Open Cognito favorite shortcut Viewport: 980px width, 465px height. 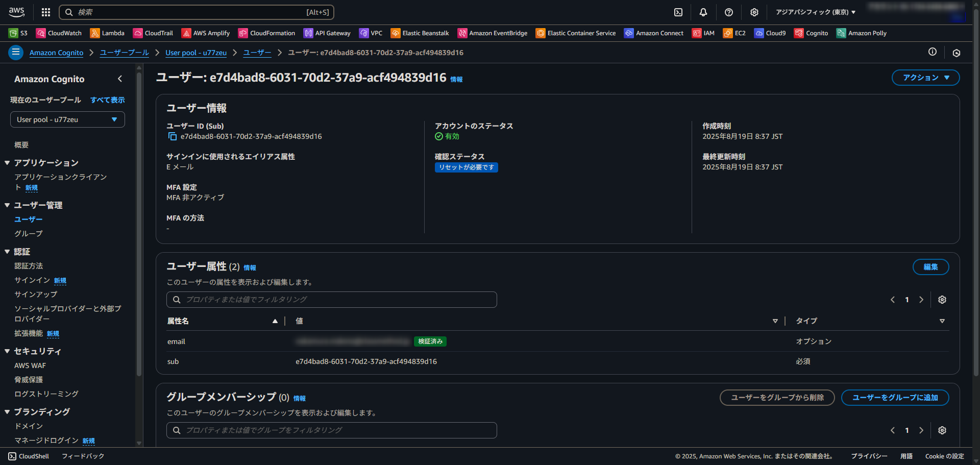coord(811,33)
